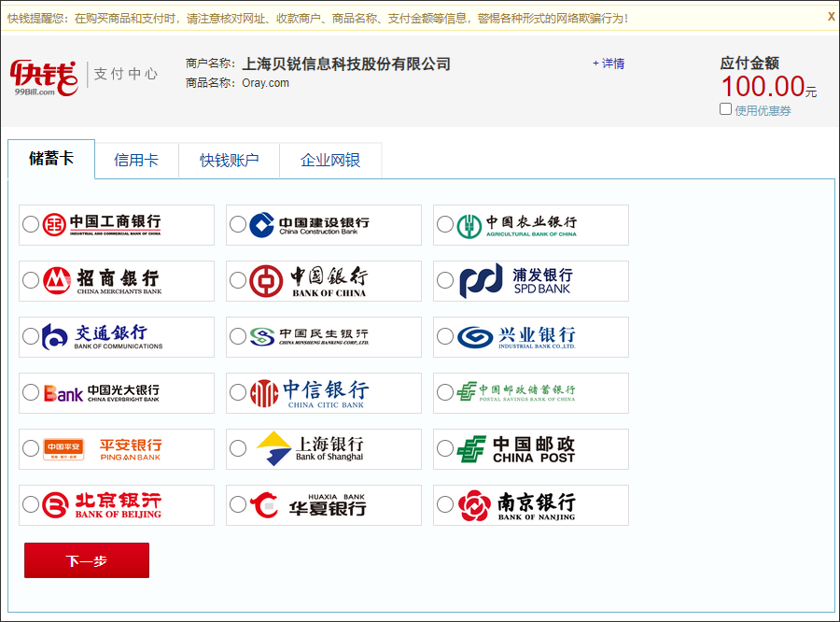Click the Bank of Nanjing logo
The width and height of the screenshot is (840, 622).
[517, 505]
